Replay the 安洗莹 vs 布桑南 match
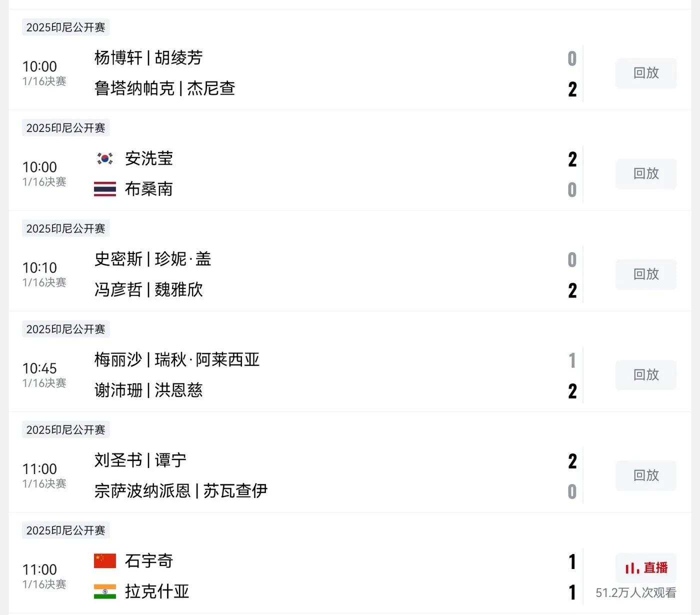 pyautogui.click(x=646, y=174)
